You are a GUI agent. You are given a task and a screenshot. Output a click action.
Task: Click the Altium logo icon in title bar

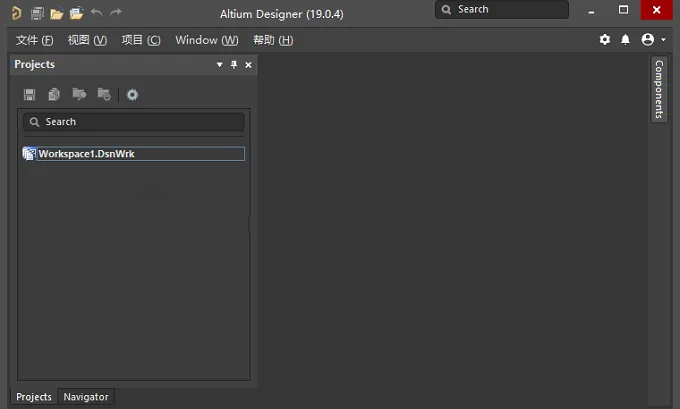16,13
